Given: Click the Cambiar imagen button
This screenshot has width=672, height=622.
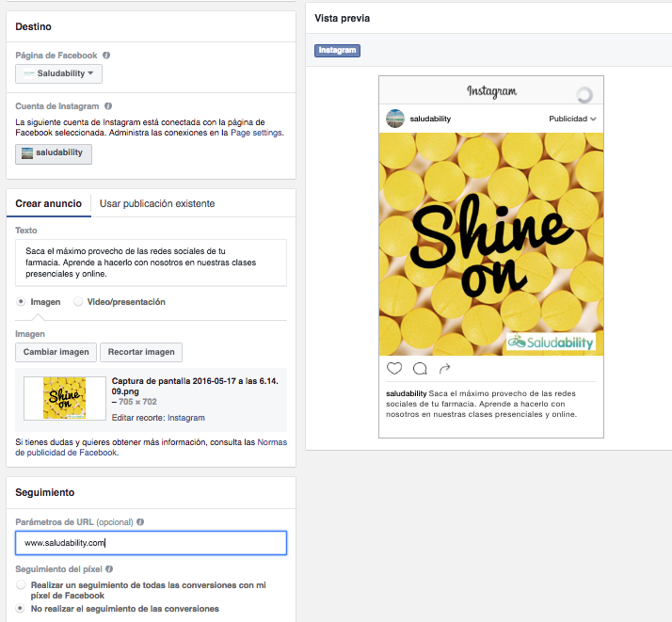Looking at the screenshot, I should (56, 352).
